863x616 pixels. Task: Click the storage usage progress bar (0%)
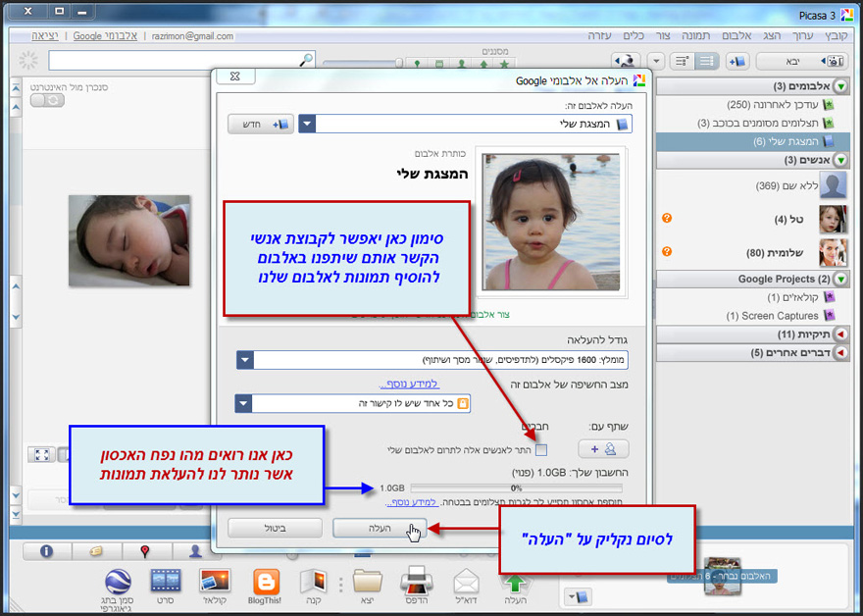(x=516, y=488)
